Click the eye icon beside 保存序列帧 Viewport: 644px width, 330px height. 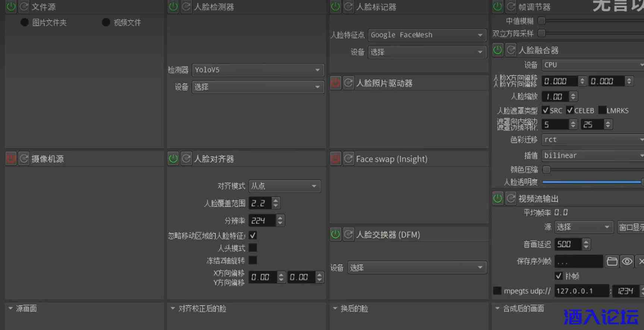point(627,261)
